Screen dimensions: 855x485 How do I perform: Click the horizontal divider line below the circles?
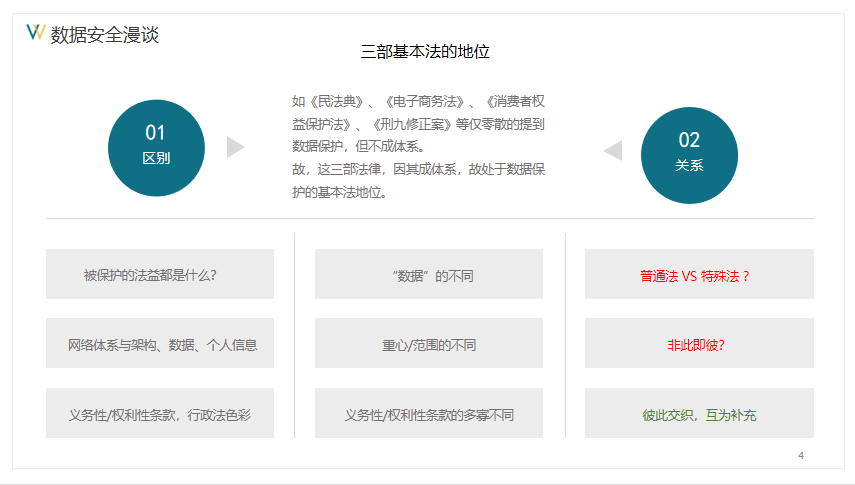pyautogui.click(x=430, y=218)
